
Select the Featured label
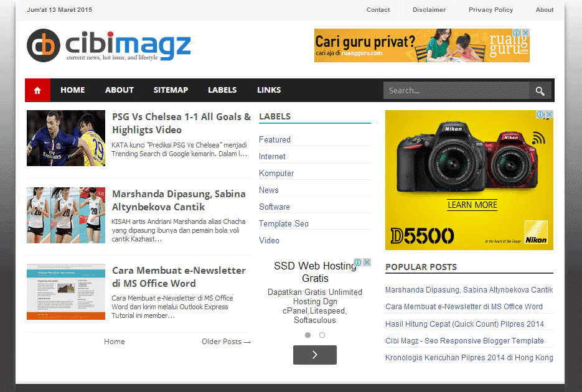(275, 140)
